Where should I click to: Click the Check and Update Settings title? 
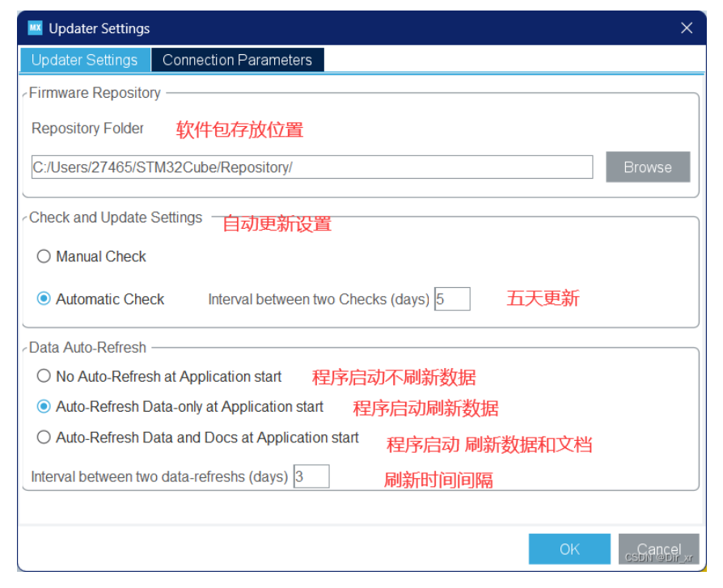click(x=116, y=218)
